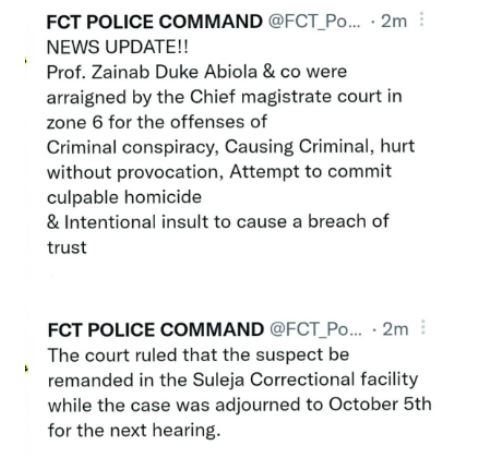Click the Suleja Correctional facility text line
This screenshot has width=487, height=459.
[x=233, y=380]
